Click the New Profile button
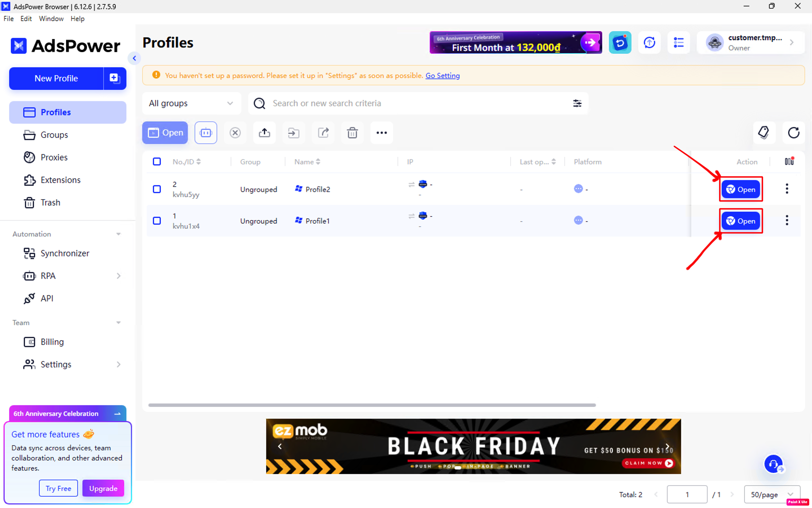The width and height of the screenshot is (812, 508). [x=56, y=78]
